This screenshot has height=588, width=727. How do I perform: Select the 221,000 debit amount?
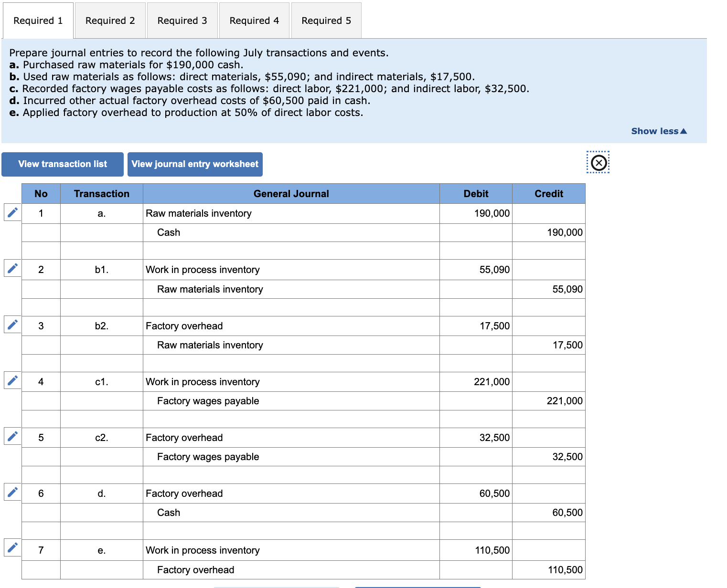476,382
